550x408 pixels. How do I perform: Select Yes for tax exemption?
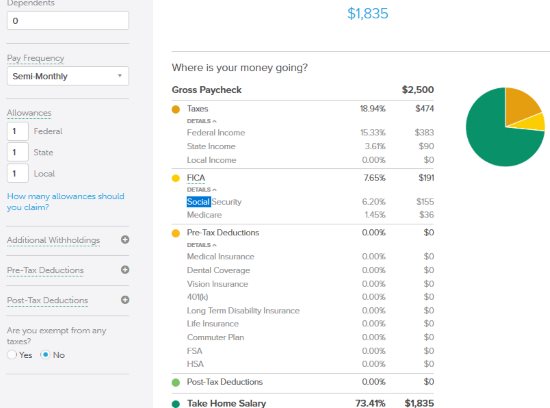(12, 355)
